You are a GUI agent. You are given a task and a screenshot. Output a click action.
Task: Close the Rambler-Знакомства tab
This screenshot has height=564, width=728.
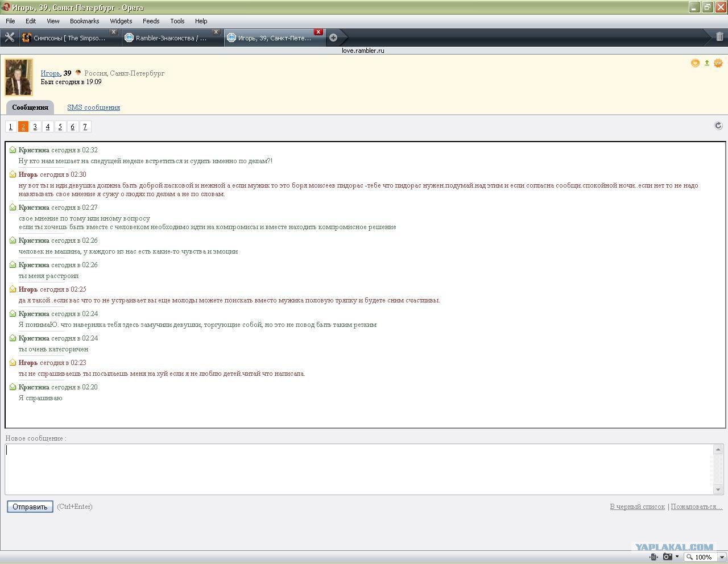[216, 32]
